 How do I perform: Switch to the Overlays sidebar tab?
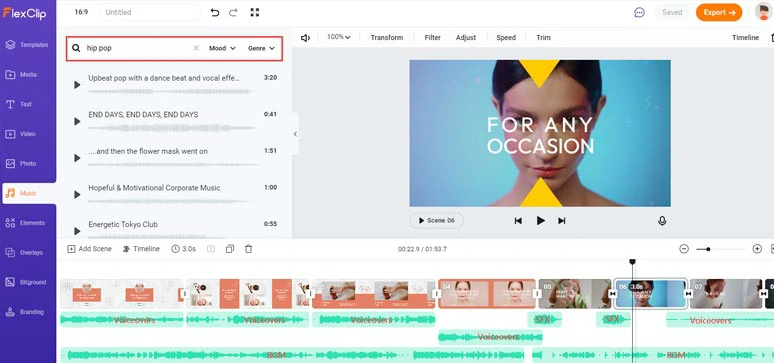click(28, 252)
